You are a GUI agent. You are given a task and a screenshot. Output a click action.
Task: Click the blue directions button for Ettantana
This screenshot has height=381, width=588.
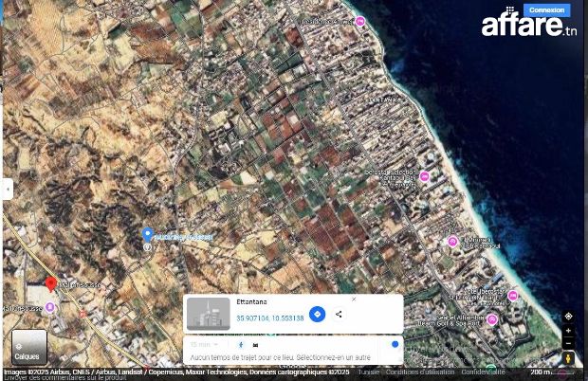(318, 314)
